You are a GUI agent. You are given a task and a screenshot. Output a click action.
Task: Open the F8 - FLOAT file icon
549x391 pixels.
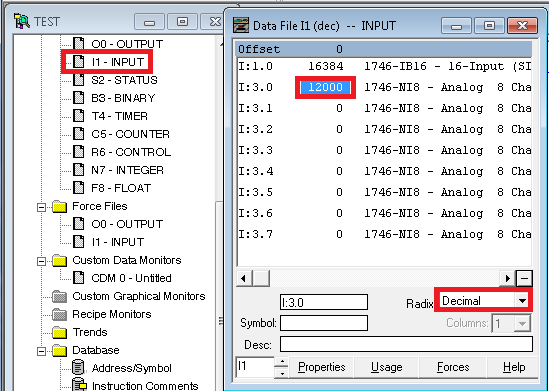79,188
